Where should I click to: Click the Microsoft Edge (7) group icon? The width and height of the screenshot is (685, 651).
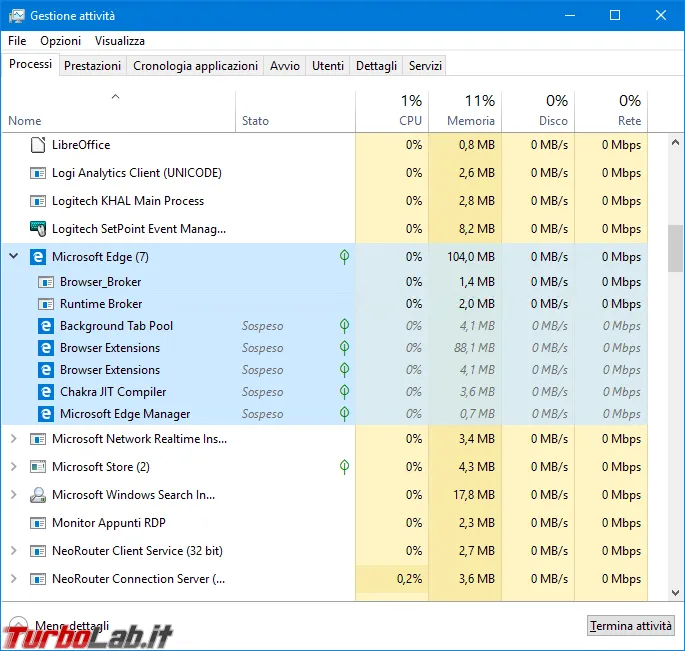[x=38, y=256]
